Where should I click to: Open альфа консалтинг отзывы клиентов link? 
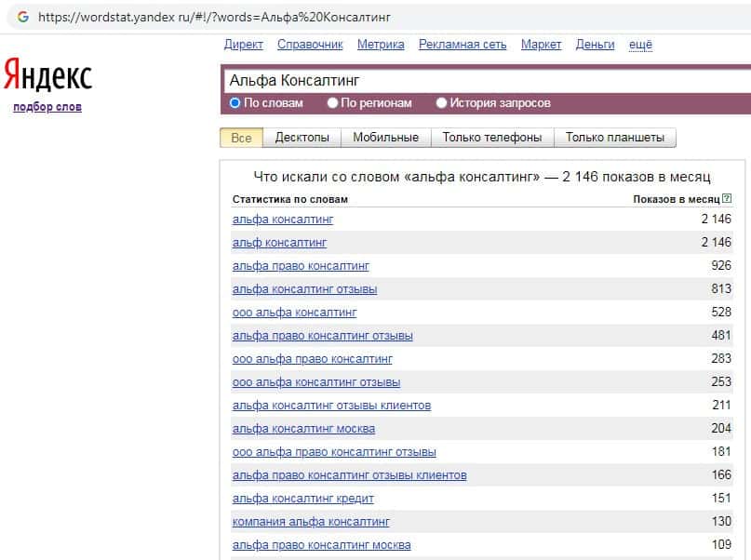331,405
